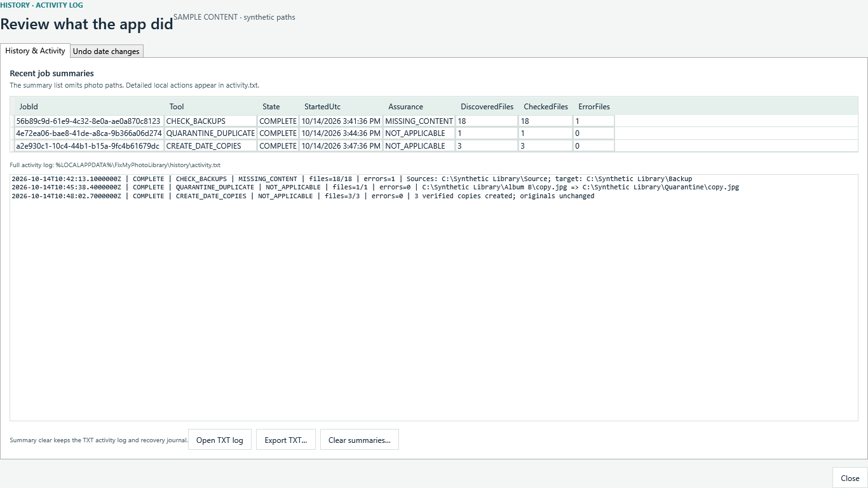Sort by the Tool column header
This screenshot has width=868, height=488.
pyautogui.click(x=210, y=107)
